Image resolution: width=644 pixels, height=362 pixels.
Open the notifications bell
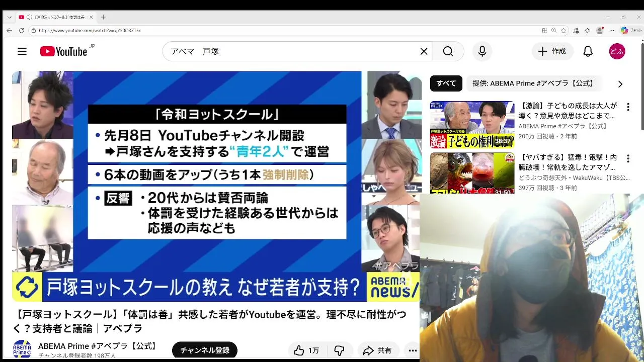tap(588, 51)
